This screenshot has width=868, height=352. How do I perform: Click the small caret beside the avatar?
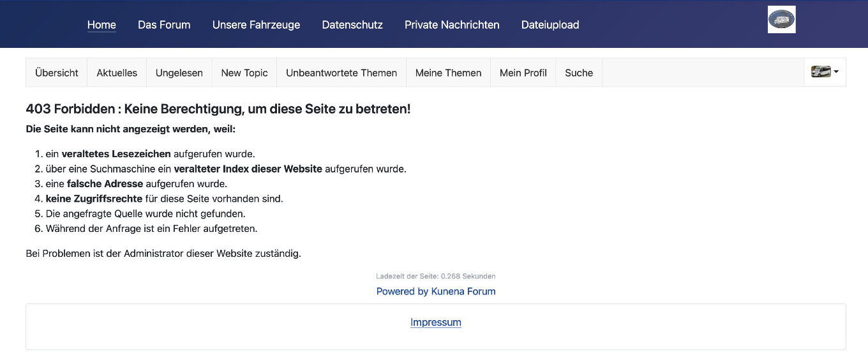click(836, 72)
